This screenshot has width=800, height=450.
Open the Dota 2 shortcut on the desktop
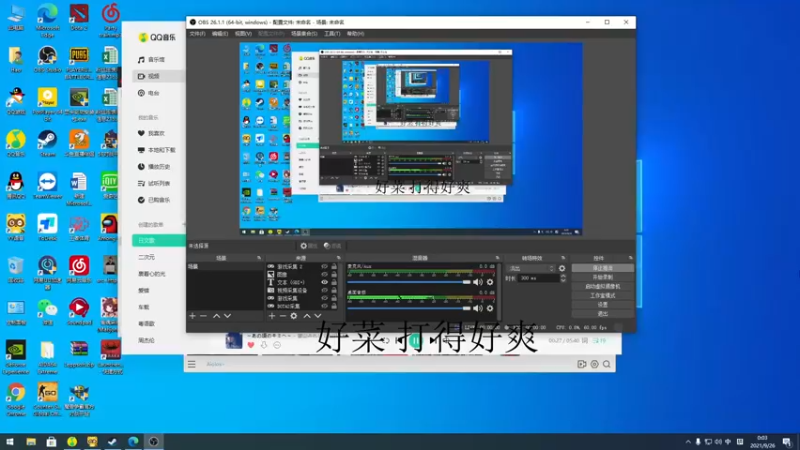(x=79, y=17)
